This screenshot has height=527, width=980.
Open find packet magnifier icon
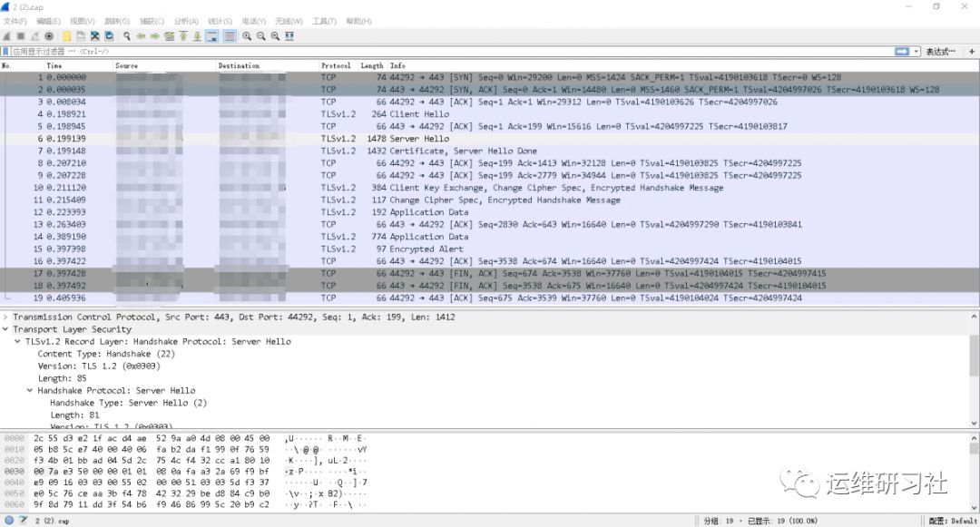click(x=127, y=36)
